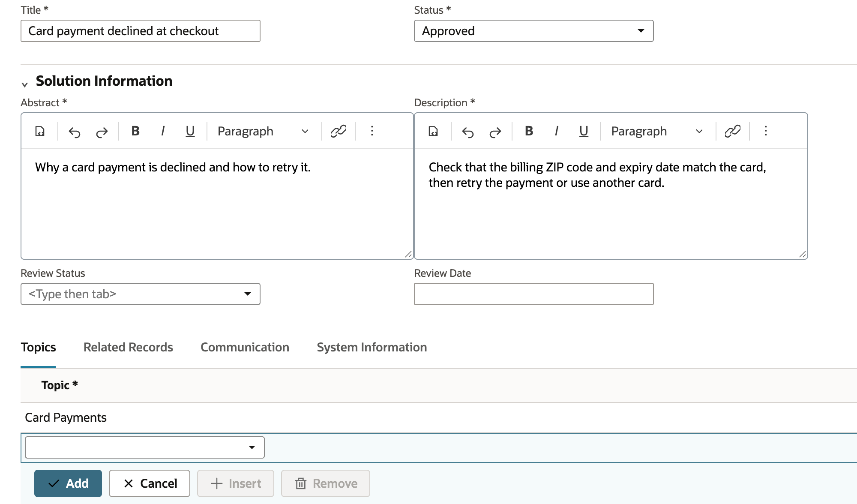Image resolution: width=857 pixels, height=504 pixels.
Task: Click the Title input field
Action: pos(140,31)
